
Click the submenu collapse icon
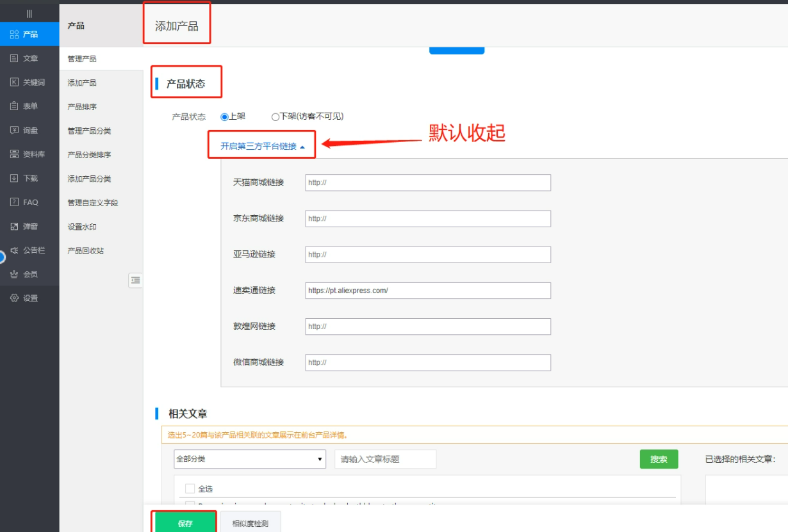[x=135, y=280]
